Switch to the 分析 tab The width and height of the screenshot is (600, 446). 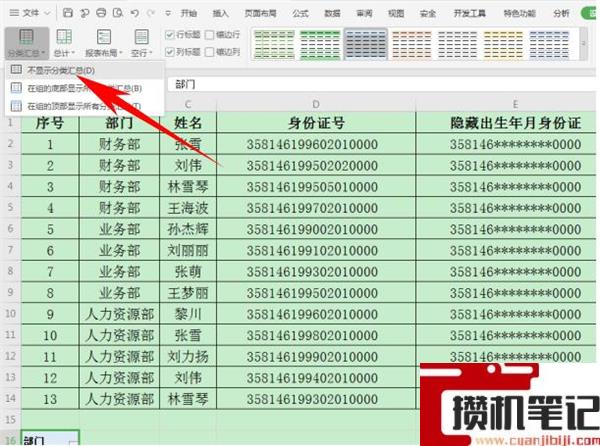click(x=561, y=13)
